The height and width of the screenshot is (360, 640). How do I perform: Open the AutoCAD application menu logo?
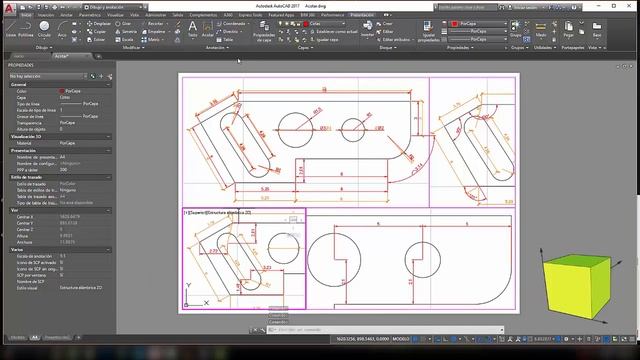point(9,8)
